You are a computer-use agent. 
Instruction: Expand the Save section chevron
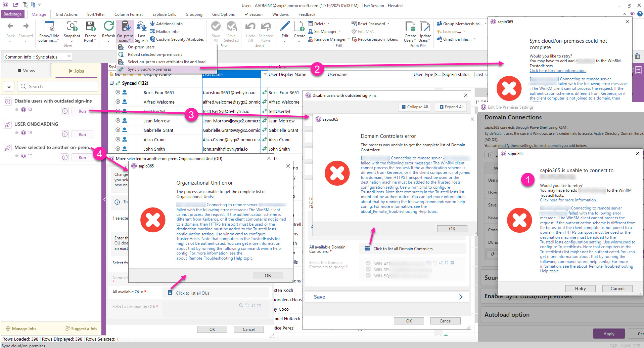(461, 297)
